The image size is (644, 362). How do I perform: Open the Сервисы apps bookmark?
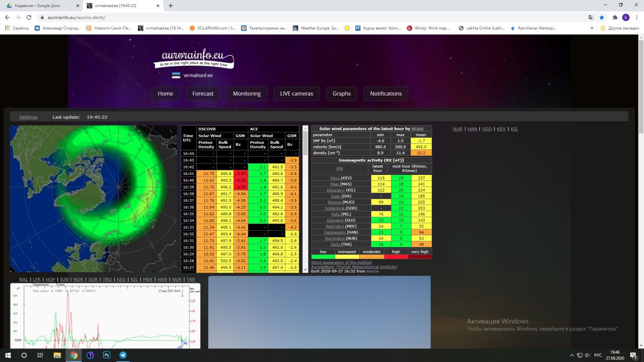pos(16,28)
